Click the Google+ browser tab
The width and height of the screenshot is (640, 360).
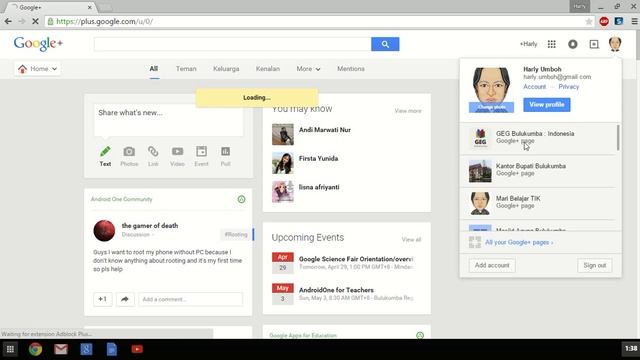point(51,7)
